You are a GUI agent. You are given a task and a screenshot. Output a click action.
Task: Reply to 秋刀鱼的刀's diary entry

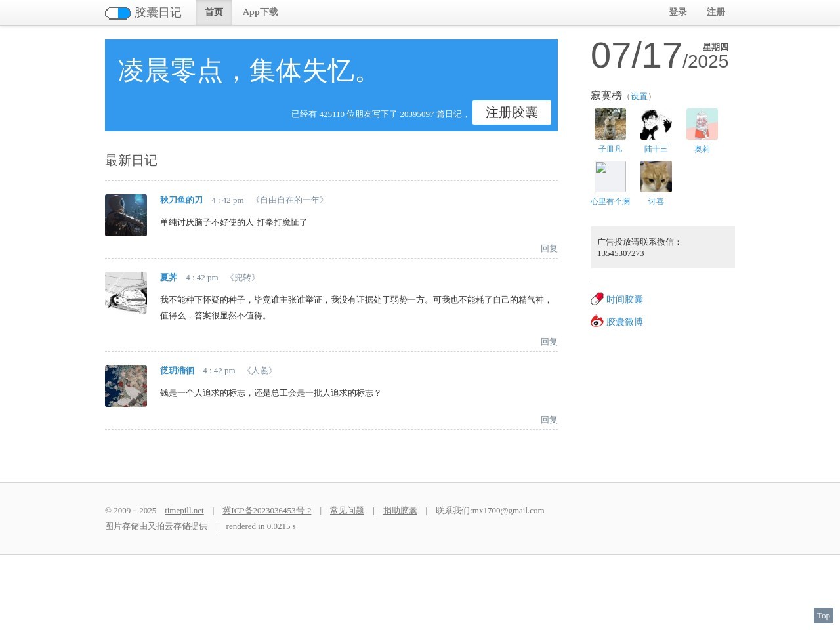point(548,248)
